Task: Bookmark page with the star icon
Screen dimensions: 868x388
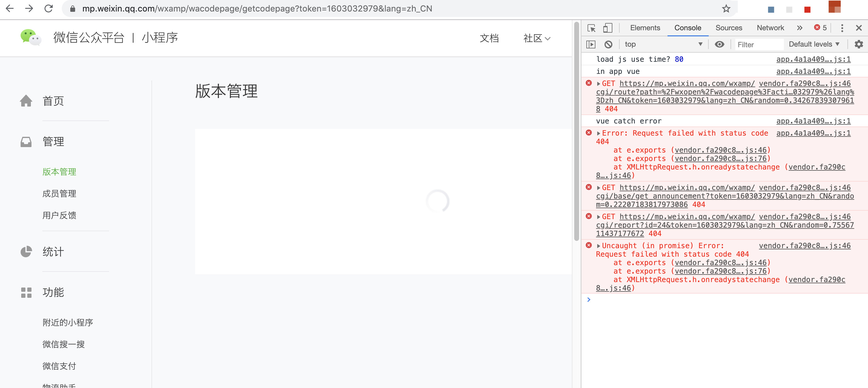Action: [726, 9]
